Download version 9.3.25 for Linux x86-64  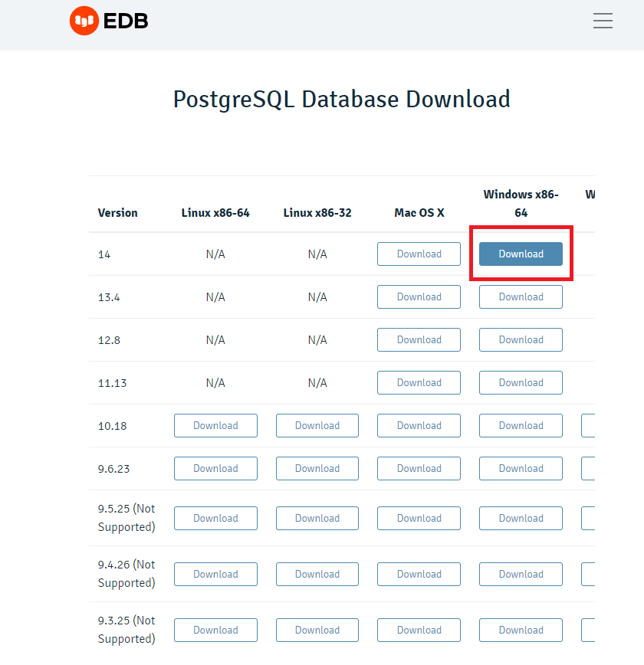215,631
